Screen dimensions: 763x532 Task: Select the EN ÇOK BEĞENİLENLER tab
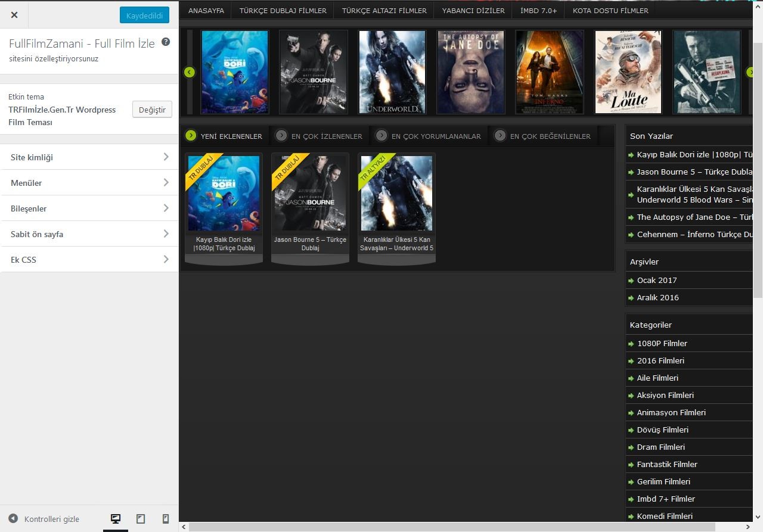(550, 136)
